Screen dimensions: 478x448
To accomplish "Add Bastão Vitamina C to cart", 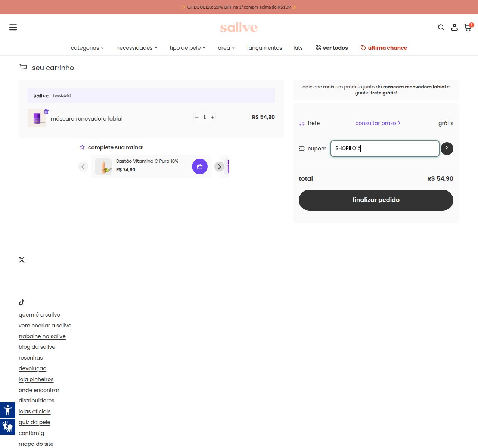I will point(200,167).
